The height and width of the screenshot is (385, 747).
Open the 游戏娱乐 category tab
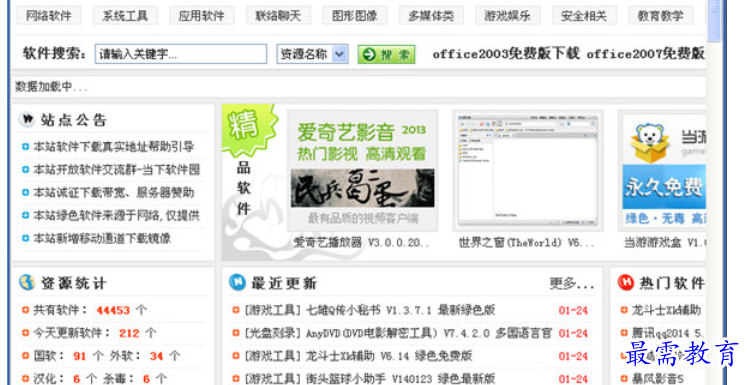(x=507, y=16)
